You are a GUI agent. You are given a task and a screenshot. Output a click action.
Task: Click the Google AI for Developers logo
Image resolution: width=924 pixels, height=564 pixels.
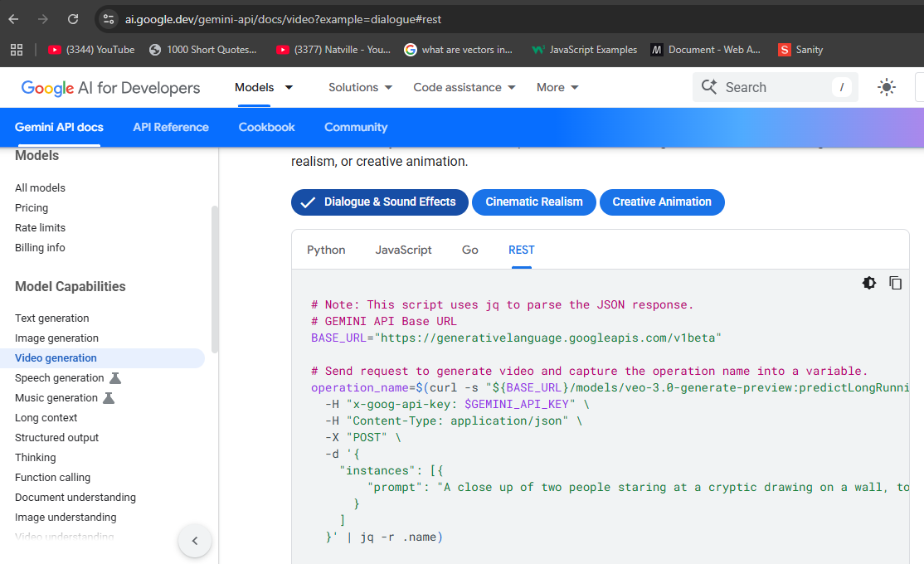point(111,88)
